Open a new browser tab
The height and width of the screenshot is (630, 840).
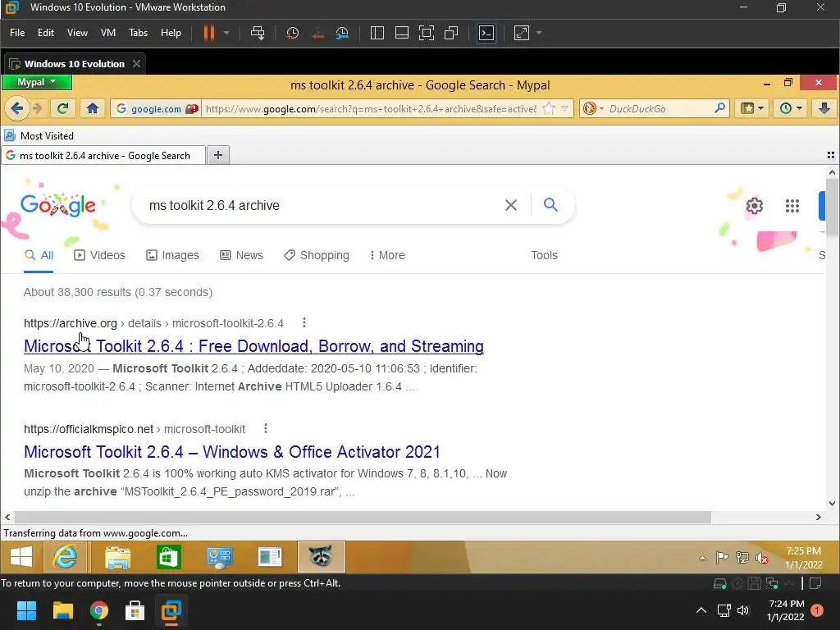coord(218,155)
